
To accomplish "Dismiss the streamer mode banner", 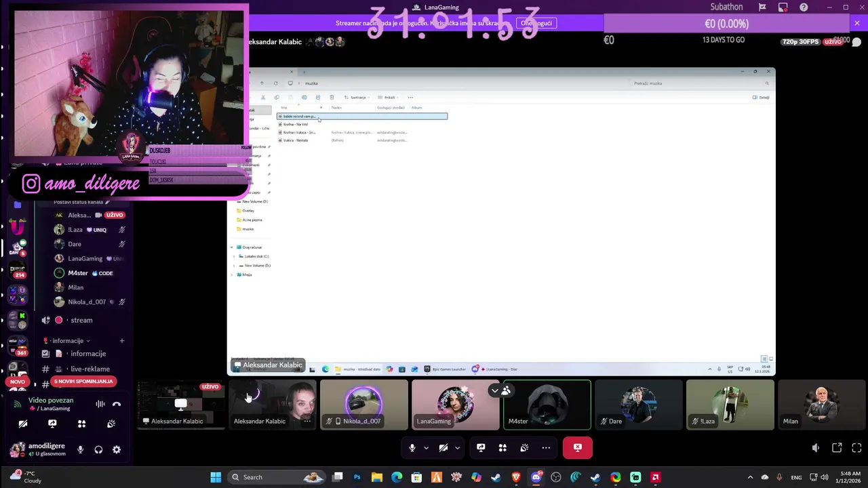I will pos(857,23).
